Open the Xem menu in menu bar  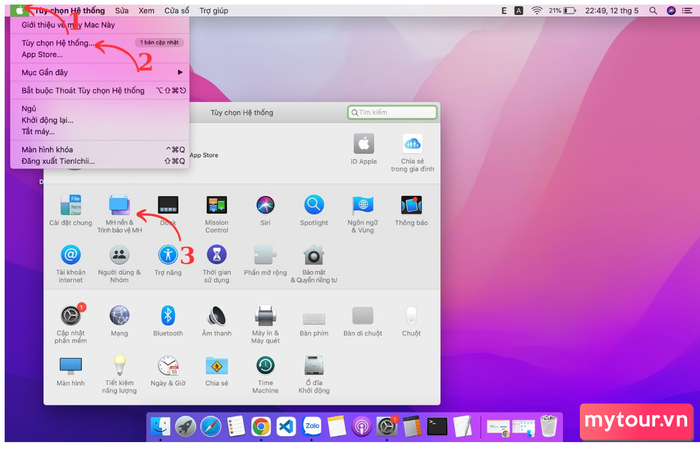[x=146, y=9]
